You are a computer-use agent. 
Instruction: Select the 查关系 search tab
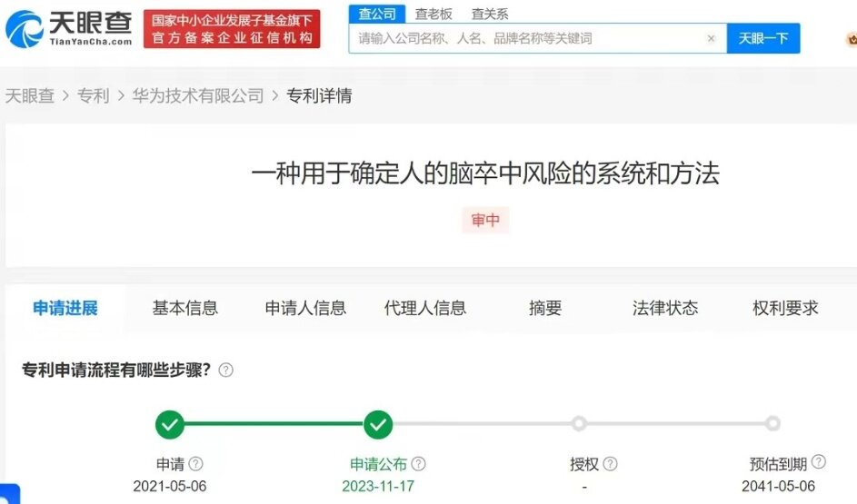pos(490,14)
